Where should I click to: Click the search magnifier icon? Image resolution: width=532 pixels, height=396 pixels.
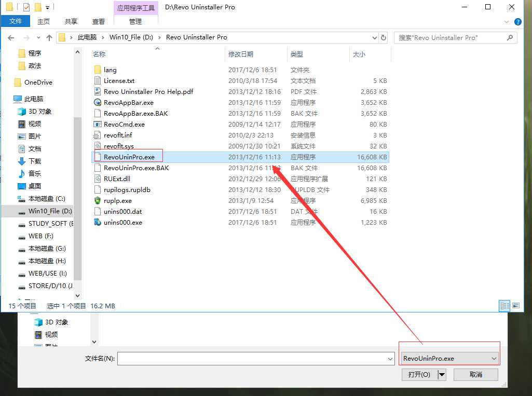tap(510, 38)
